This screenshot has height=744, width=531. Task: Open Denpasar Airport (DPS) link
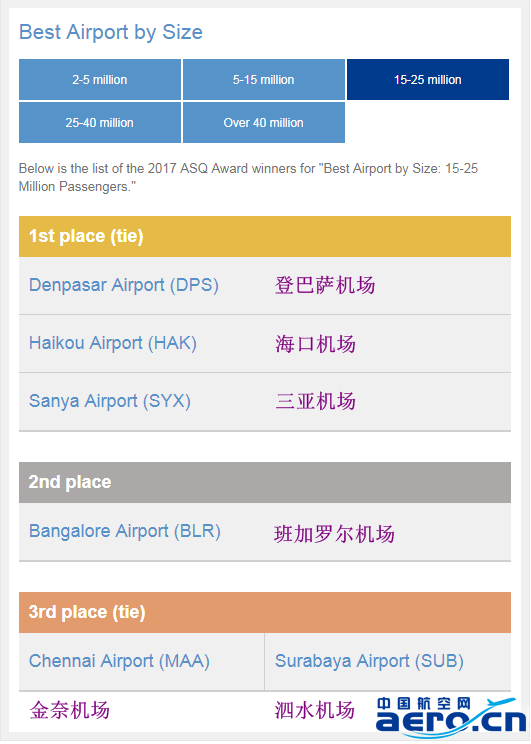124,285
